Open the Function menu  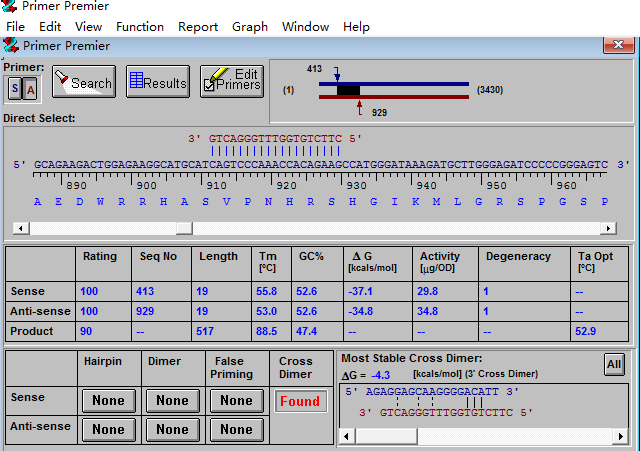pos(140,27)
